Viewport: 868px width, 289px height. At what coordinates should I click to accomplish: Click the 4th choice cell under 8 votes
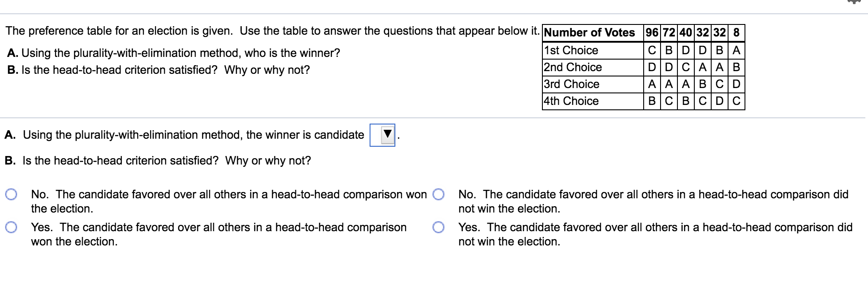click(x=737, y=101)
